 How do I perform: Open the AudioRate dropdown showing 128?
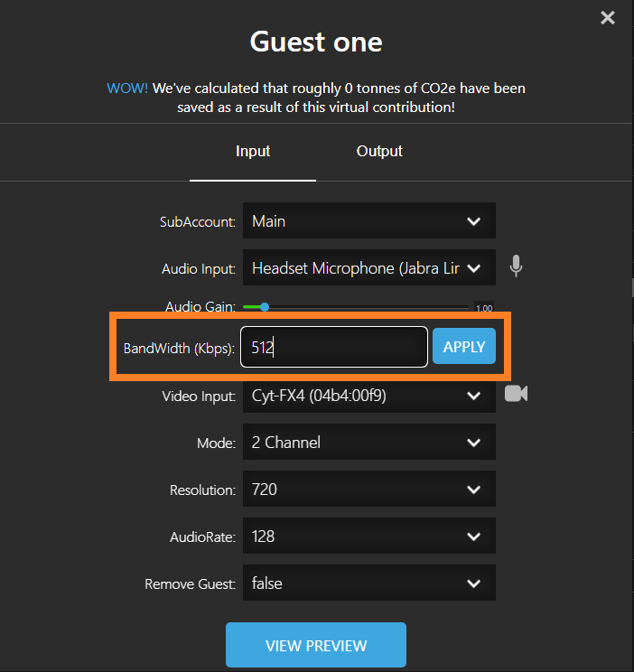pos(369,536)
